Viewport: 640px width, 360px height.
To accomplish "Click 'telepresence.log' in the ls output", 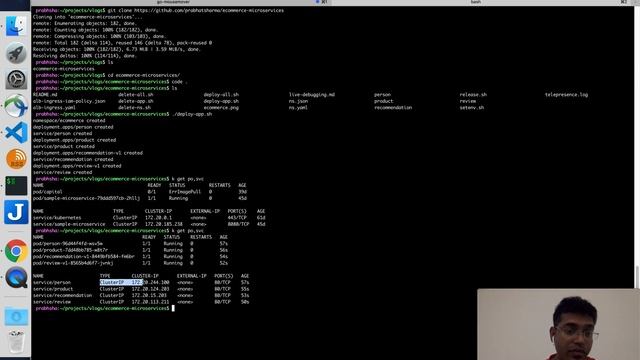I will (x=567, y=95).
